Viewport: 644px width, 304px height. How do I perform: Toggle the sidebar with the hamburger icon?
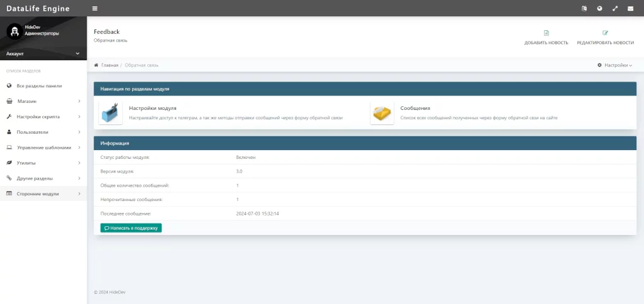95,8
